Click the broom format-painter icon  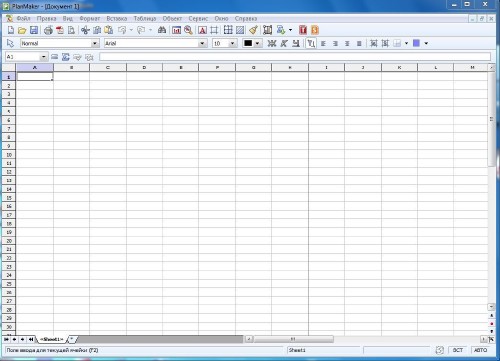coord(253,30)
